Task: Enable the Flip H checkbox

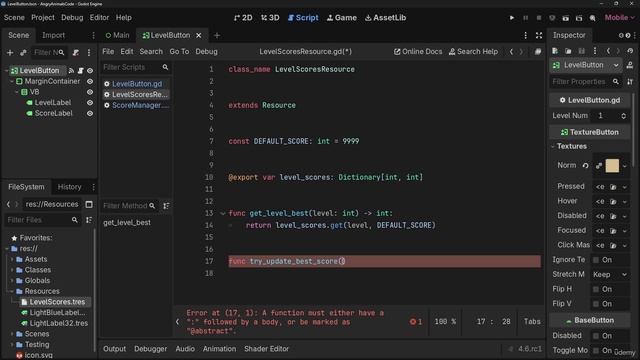Action: (596, 289)
